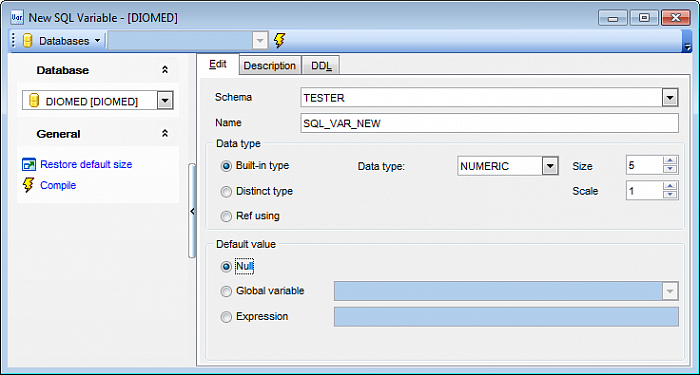Click the Name input field SQL_VAR_NEW
This screenshot has height=375, width=700.
[490, 124]
